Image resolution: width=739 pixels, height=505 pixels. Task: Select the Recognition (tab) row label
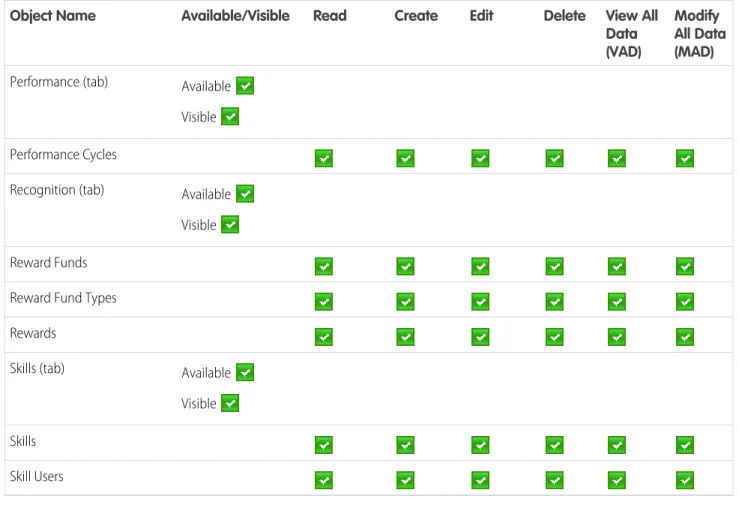tap(57, 190)
